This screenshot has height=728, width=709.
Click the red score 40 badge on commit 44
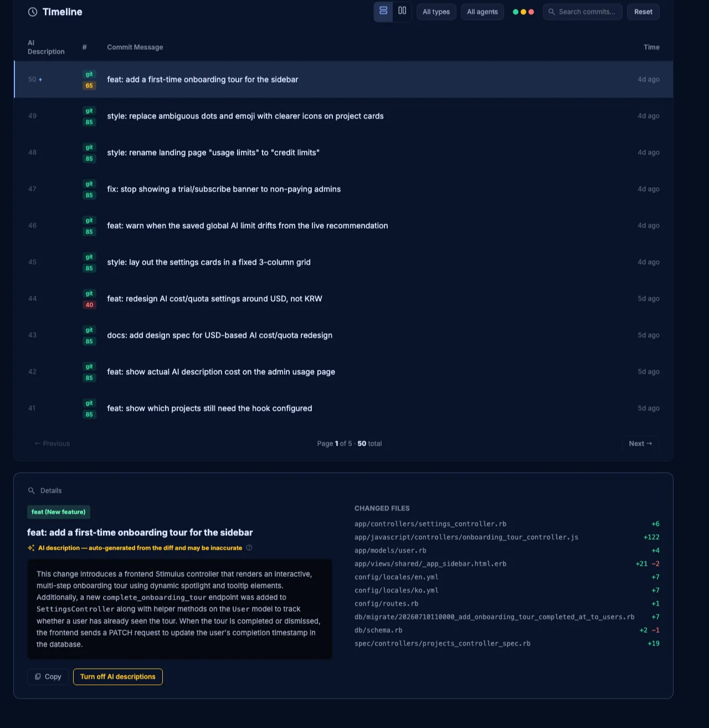tap(89, 305)
